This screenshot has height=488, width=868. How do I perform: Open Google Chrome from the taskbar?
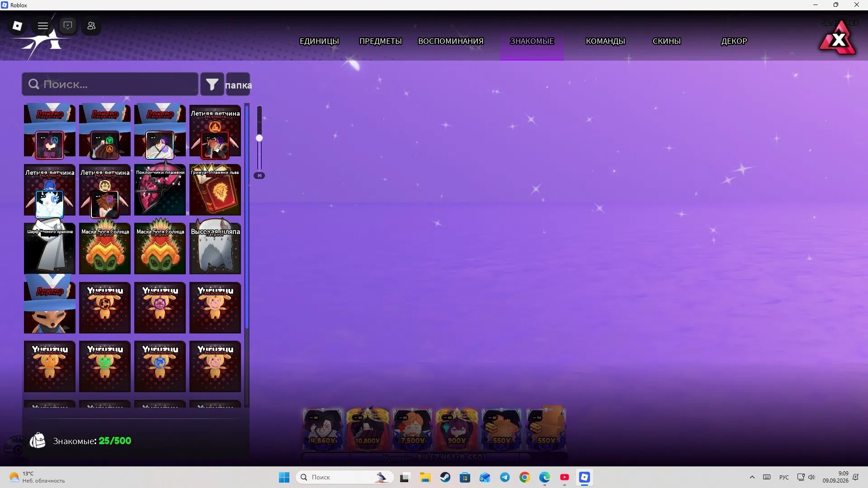click(525, 477)
